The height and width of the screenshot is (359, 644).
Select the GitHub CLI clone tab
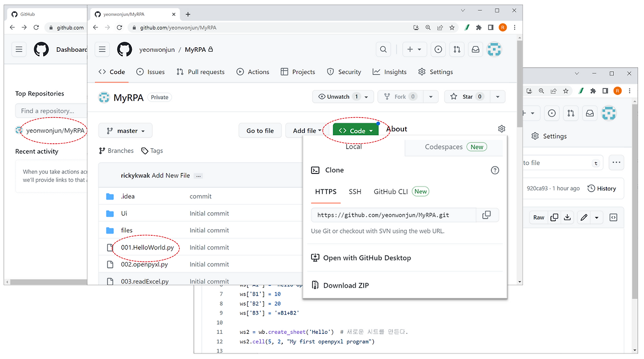click(400, 192)
